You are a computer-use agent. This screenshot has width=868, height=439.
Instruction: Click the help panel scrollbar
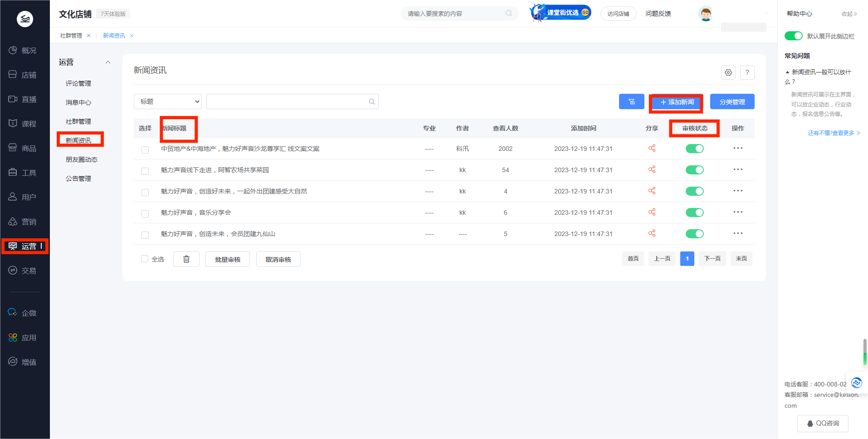pyautogui.click(x=865, y=352)
